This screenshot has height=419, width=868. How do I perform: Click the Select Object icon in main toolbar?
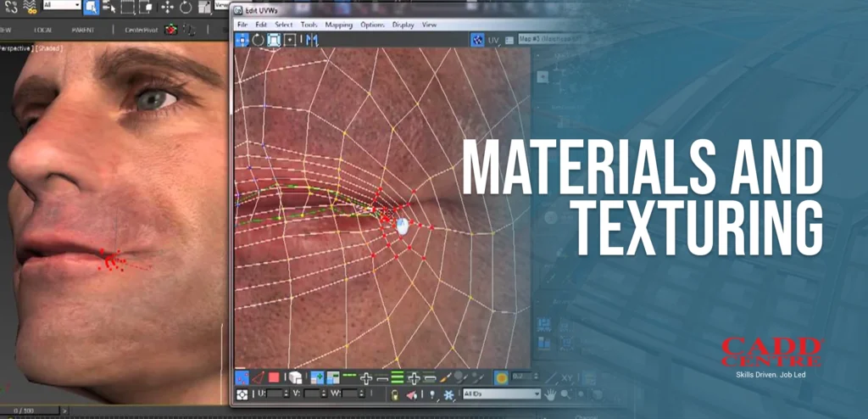(92, 8)
